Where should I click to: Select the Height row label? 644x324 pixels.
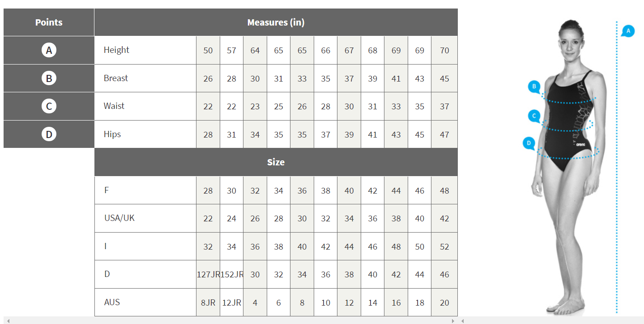coord(116,50)
